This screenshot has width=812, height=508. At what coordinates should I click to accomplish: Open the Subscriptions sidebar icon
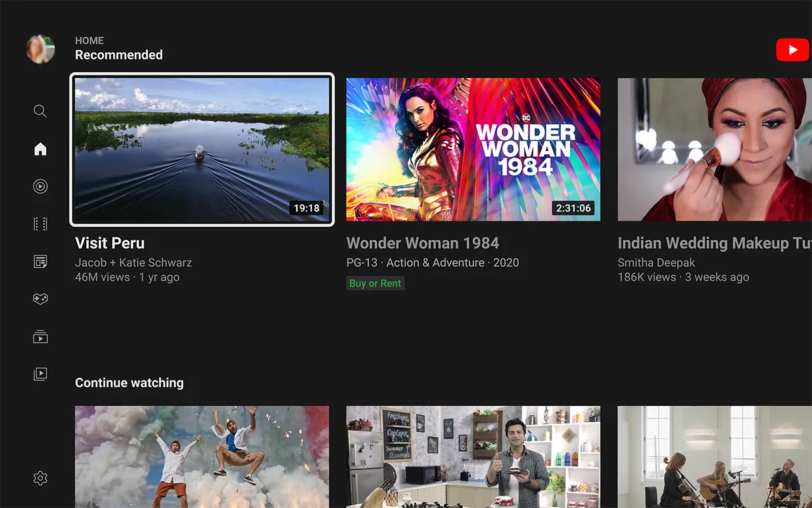click(40, 337)
